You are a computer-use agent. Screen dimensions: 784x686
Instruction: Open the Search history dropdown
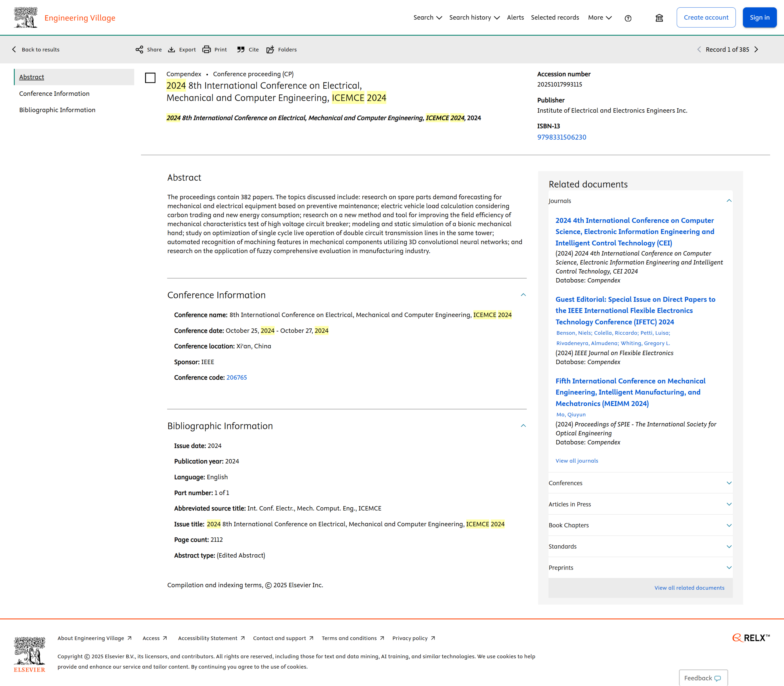point(474,18)
